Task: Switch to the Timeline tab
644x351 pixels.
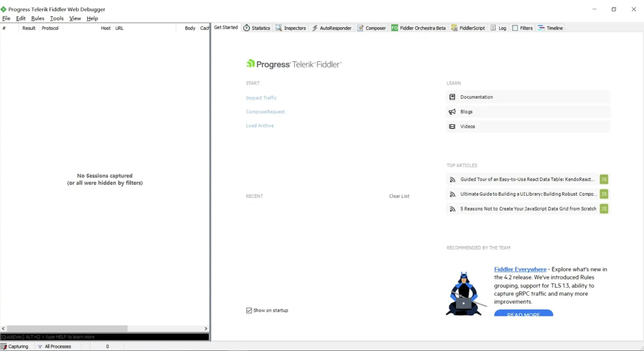Action: click(x=550, y=28)
